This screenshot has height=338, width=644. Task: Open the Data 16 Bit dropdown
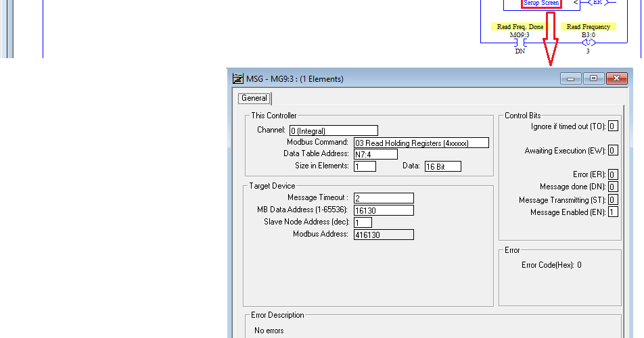442,166
